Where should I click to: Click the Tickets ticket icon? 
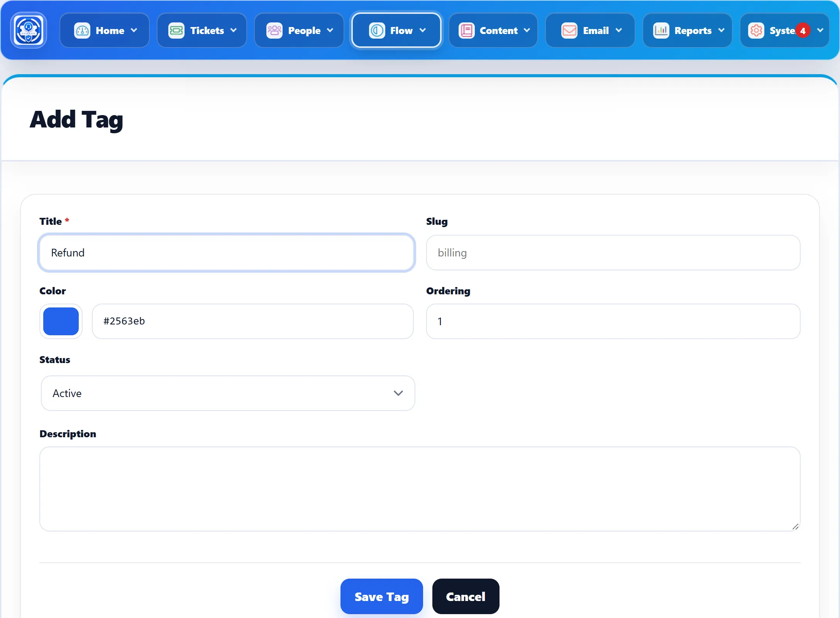(176, 31)
